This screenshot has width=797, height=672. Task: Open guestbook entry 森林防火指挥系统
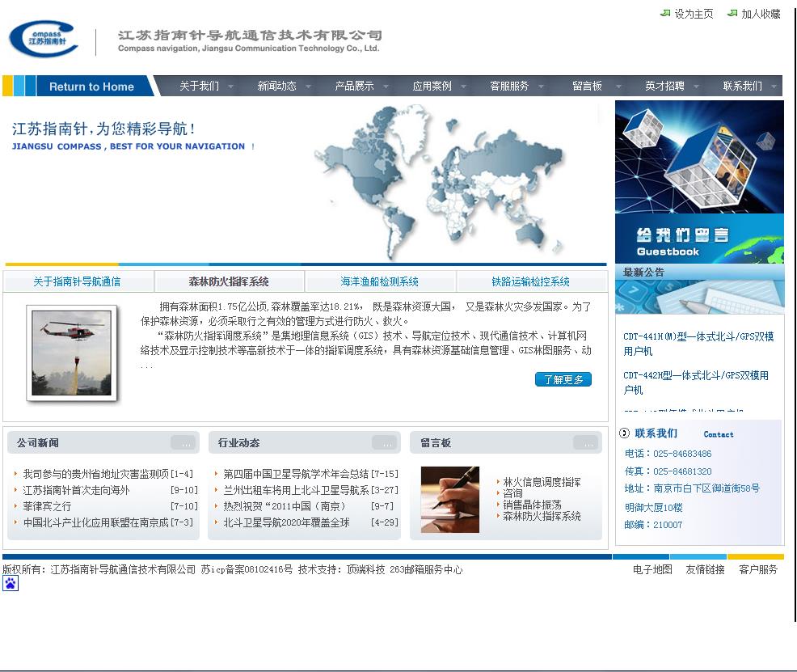pyautogui.click(x=542, y=516)
